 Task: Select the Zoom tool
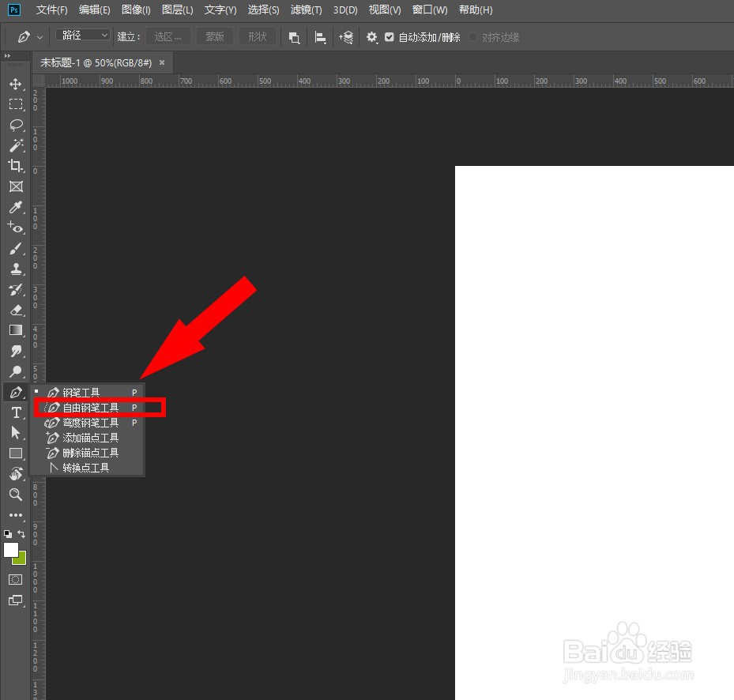(x=16, y=495)
